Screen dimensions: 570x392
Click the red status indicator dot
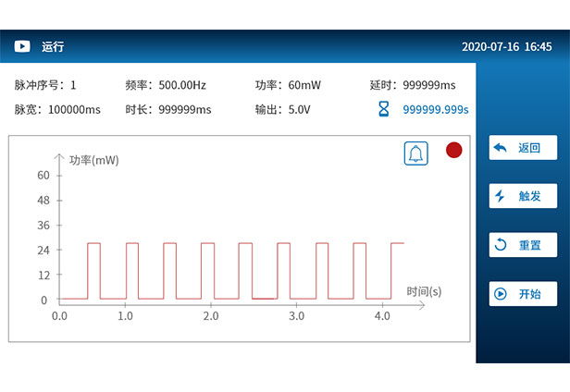click(x=453, y=150)
